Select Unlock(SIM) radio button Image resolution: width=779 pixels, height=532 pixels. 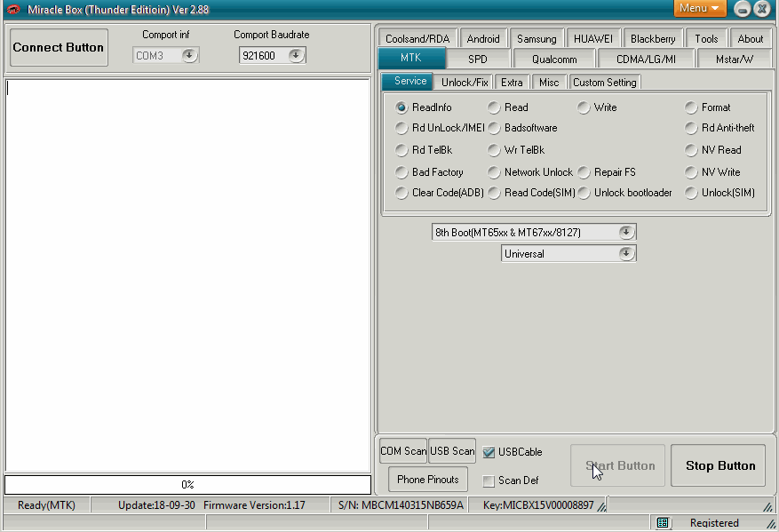click(691, 193)
